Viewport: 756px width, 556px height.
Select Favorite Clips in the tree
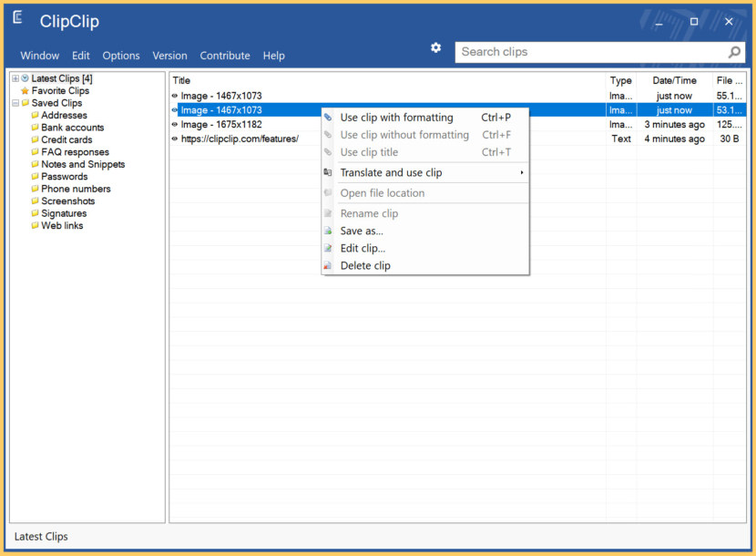pyautogui.click(x=60, y=91)
